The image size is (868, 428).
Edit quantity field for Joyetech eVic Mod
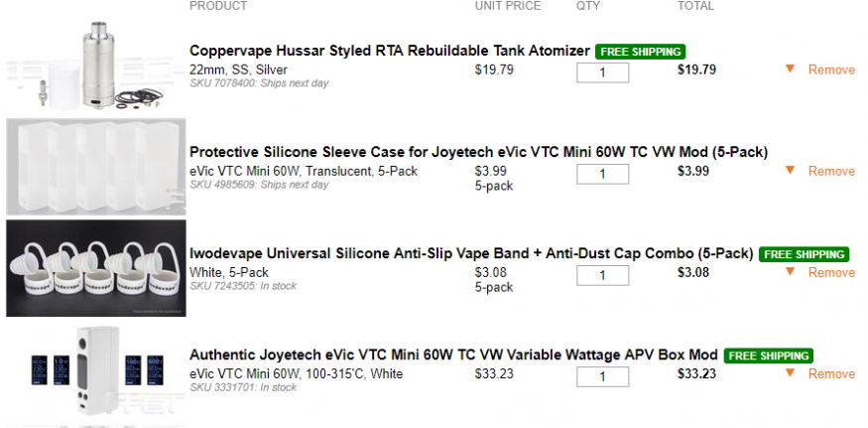(x=602, y=376)
